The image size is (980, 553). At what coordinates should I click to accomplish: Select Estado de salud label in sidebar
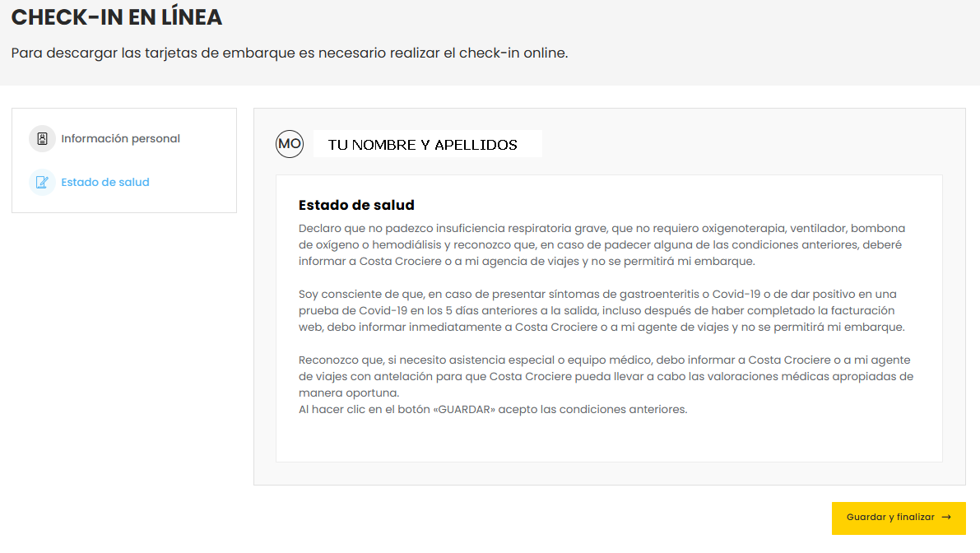pyautogui.click(x=105, y=183)
